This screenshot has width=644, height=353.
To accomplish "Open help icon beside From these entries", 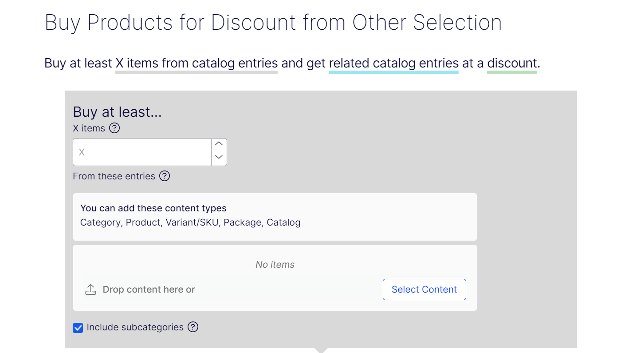I will coord(165,176).
